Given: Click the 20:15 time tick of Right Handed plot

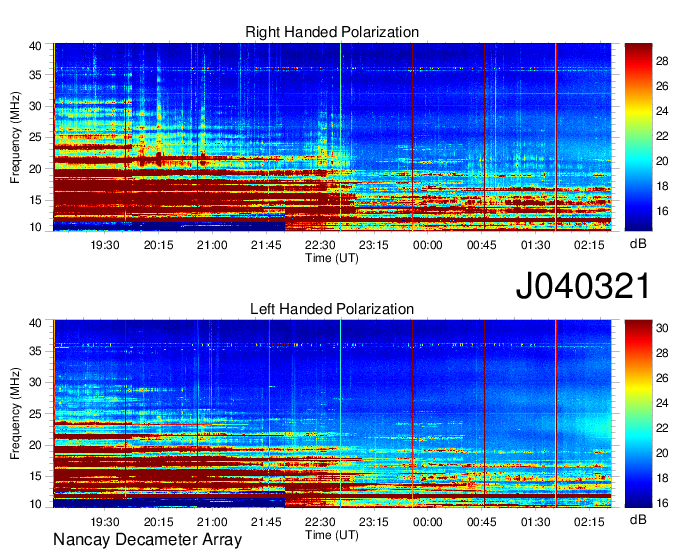Looking at the screenshot, I should [158, 245].
